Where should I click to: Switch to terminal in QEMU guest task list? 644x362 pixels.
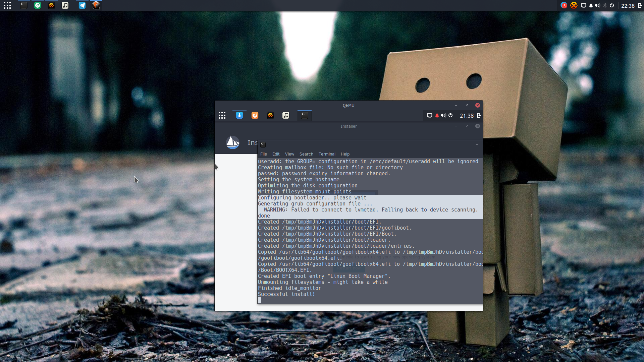[x=305, y=115]
